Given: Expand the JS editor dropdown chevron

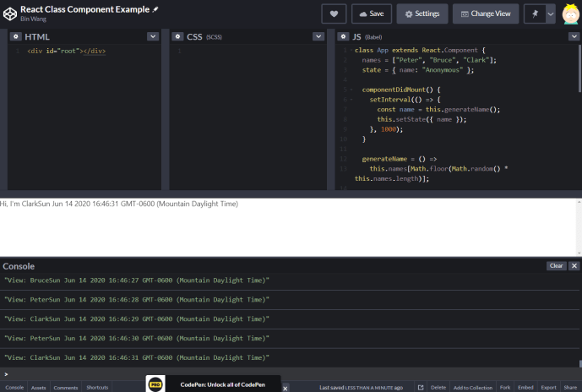Looking at the screenshot, I should 574,36.
